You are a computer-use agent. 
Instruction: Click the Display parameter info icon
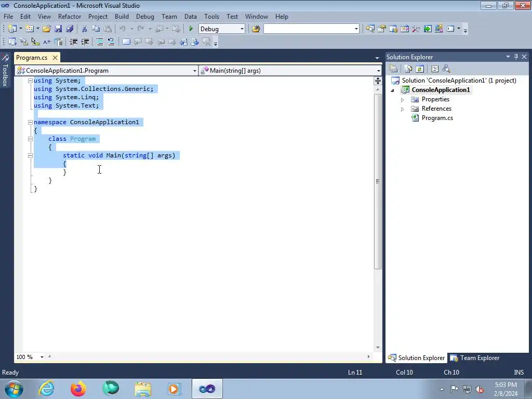coord(24,42)
